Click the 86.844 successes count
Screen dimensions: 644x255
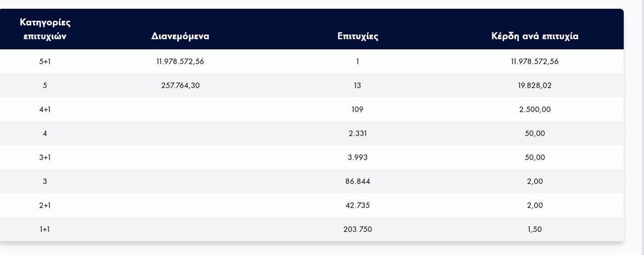pyautogui.click(x=358, y=181)
